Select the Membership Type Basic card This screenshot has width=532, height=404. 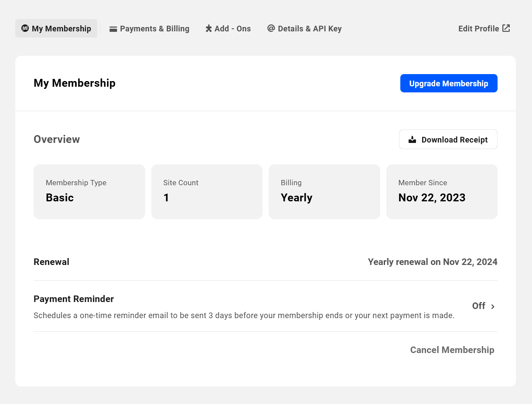89,192
